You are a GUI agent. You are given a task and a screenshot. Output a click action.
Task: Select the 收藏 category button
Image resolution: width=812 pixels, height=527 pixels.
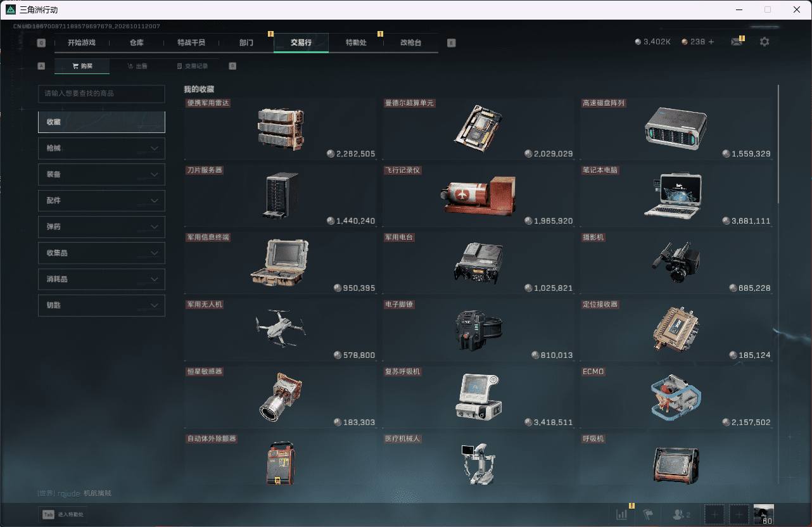click(x=101, y=122)
